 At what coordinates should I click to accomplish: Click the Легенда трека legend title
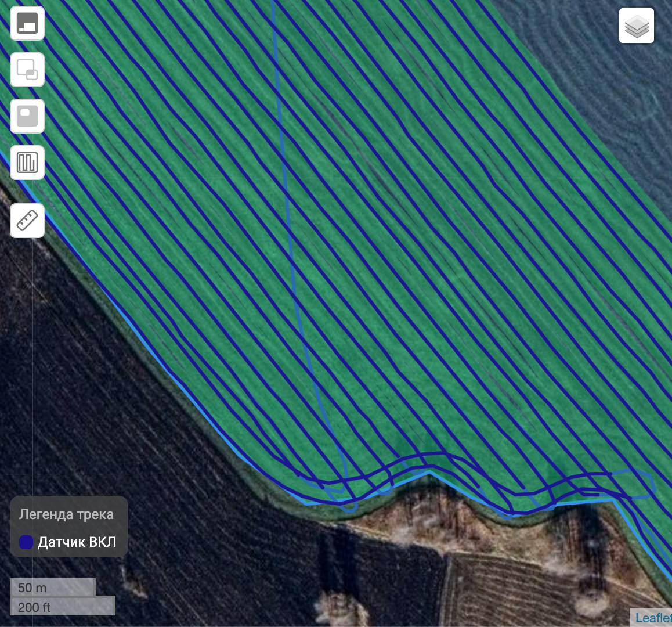66,514
